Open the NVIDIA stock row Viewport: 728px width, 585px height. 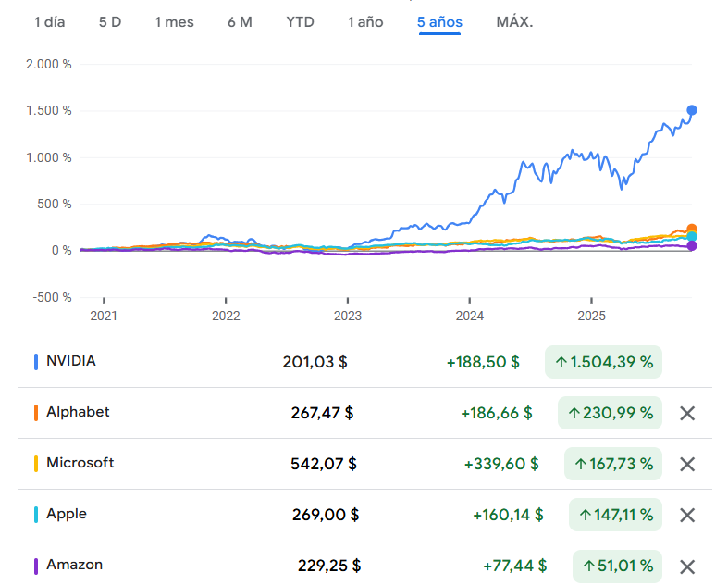point(71,361)
